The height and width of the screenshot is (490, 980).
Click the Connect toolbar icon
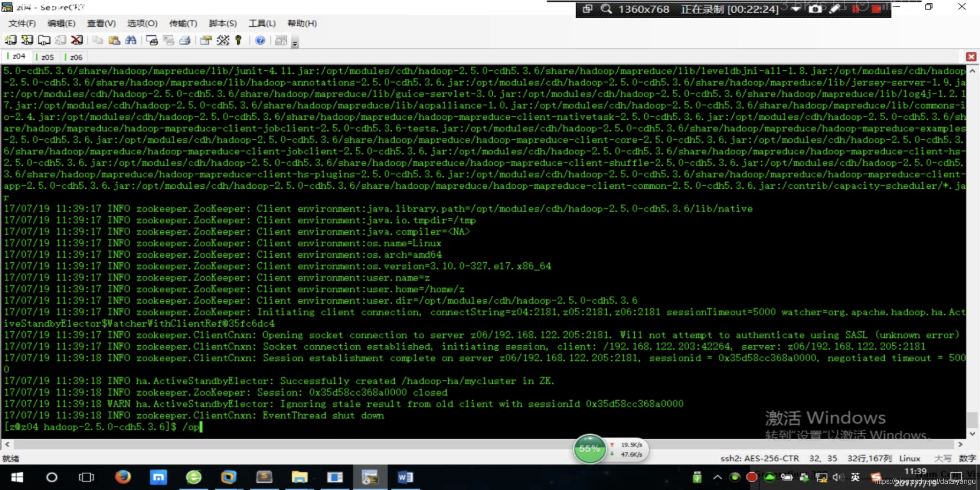tap(10, 40)
